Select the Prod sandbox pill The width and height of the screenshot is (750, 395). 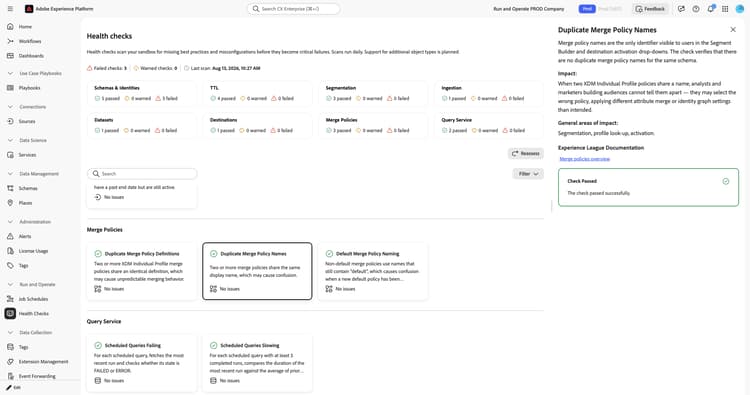587,9
